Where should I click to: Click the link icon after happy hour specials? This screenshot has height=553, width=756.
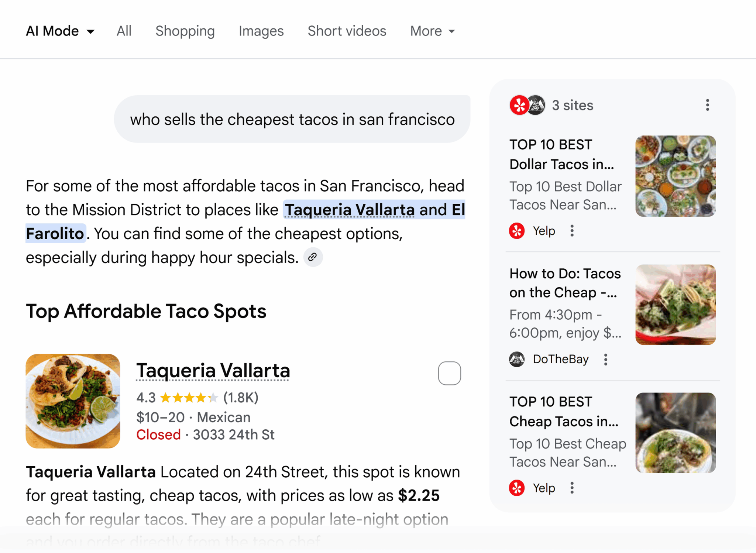point(313,257)
